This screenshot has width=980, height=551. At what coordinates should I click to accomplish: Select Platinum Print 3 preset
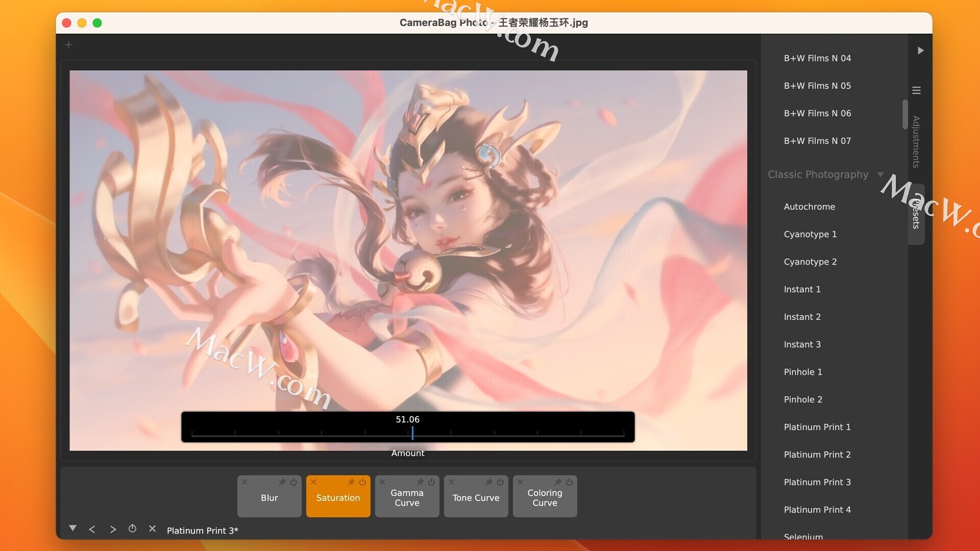click(817, 482)
